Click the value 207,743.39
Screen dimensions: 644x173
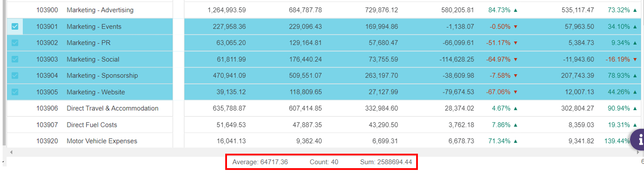(578, 76)
